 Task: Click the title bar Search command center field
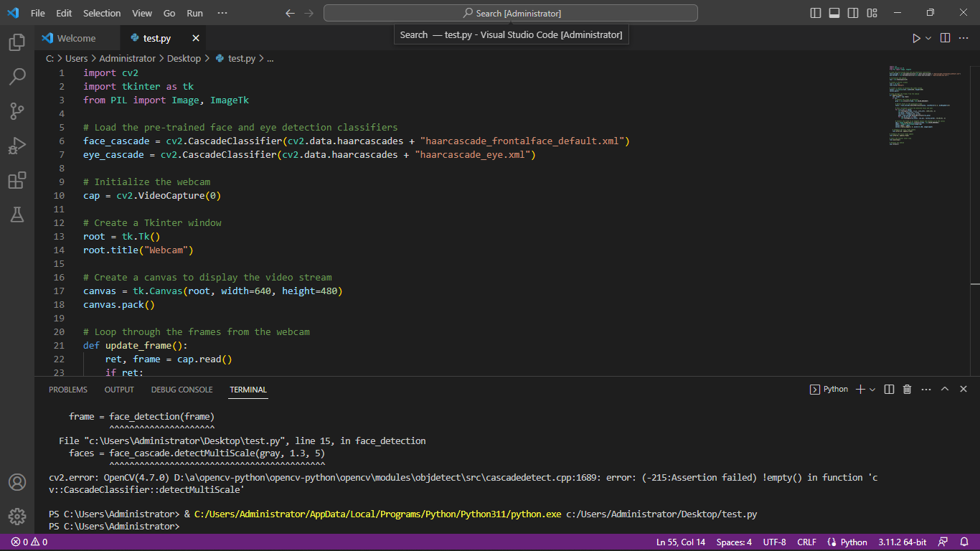[511, 13]
